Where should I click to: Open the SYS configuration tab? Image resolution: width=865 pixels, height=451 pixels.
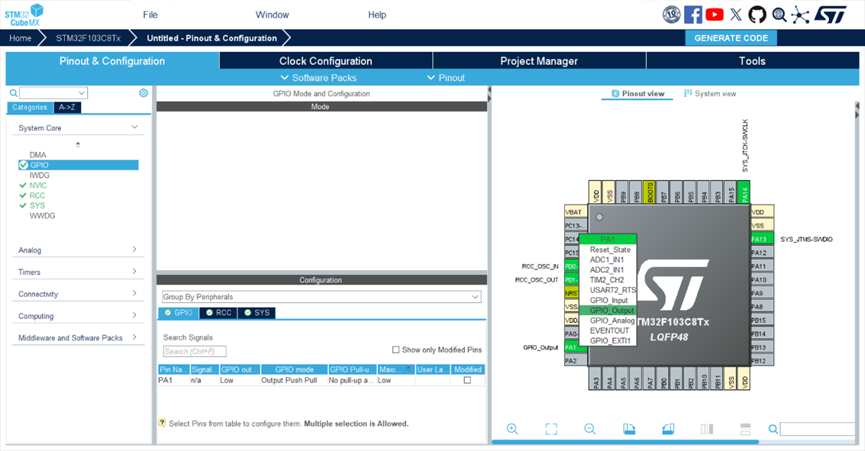point(257,313)
